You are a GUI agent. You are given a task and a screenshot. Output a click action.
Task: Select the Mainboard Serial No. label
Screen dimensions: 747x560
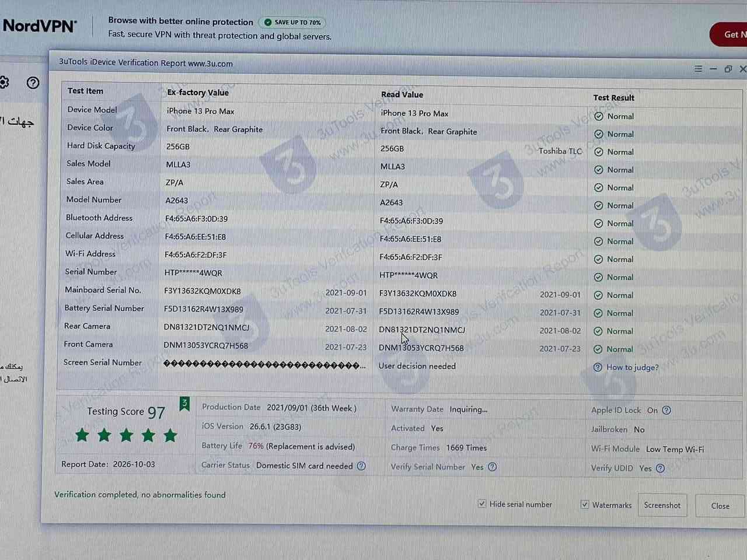coord(103,290)
